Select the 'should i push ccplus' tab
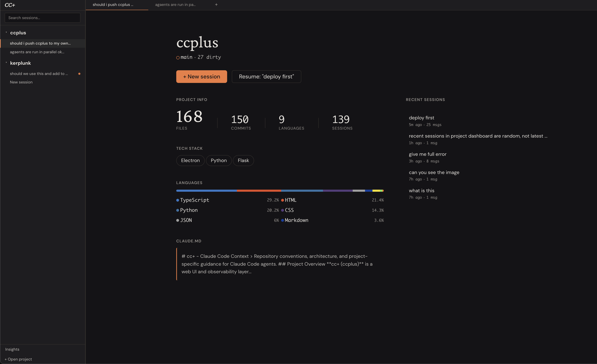597x364 pixels. coord(113,4)
